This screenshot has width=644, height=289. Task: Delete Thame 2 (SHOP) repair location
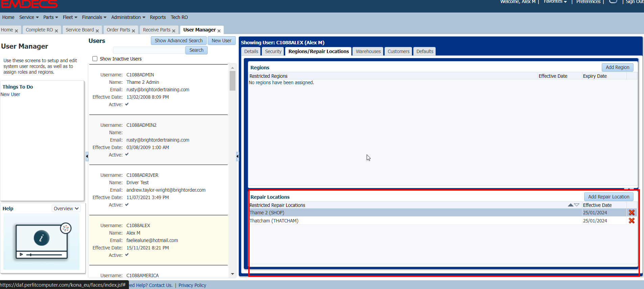pos(631,213)
